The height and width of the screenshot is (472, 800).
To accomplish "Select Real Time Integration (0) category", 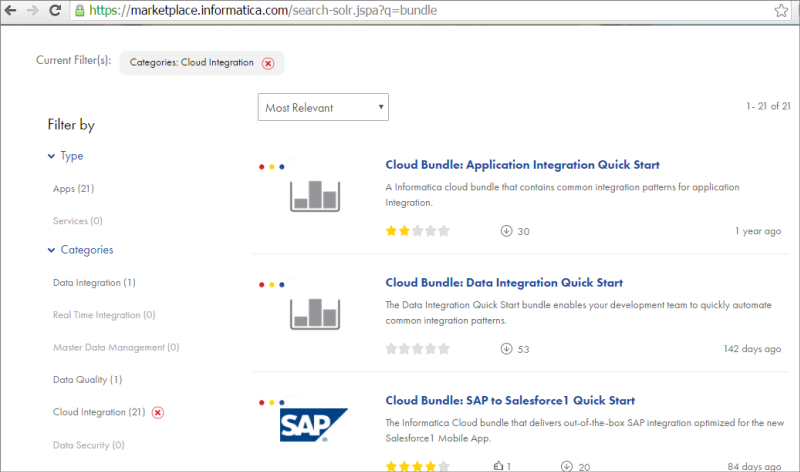I will click(104, 315).
